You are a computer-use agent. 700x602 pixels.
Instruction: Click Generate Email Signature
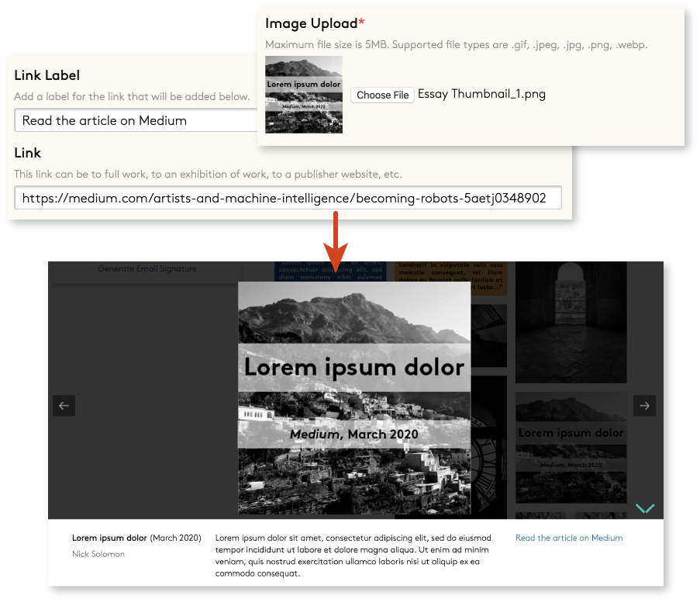click(149, 268)
